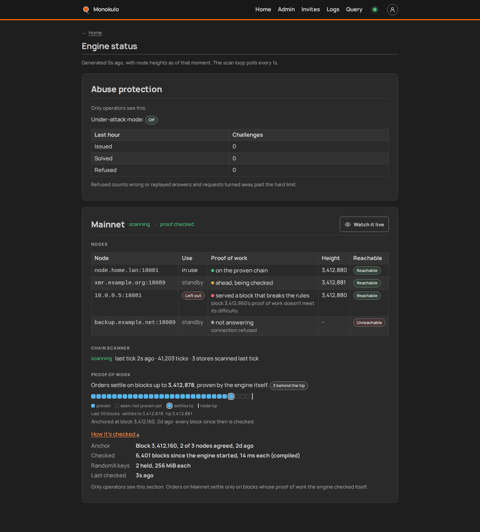
Task: Click red dot beside 'served a block that breaks'
Action: [213, 296]
